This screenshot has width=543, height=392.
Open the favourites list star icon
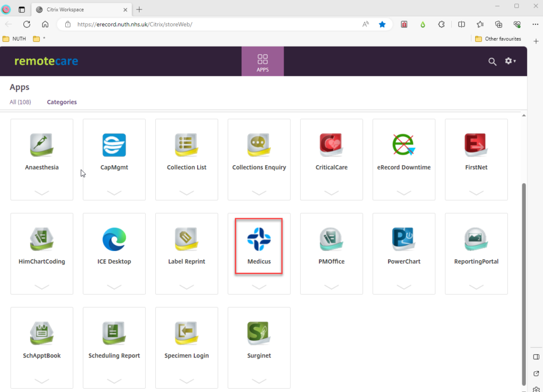(480, 24)
